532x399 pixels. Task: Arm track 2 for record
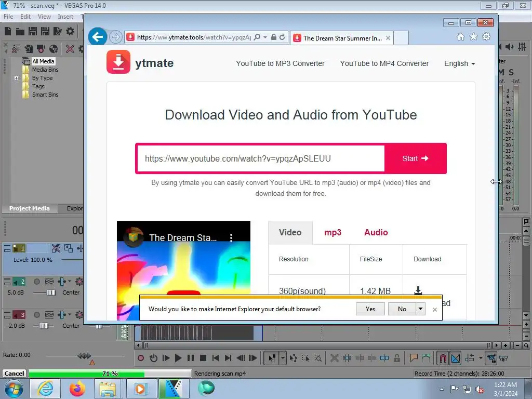pos(37,282)
